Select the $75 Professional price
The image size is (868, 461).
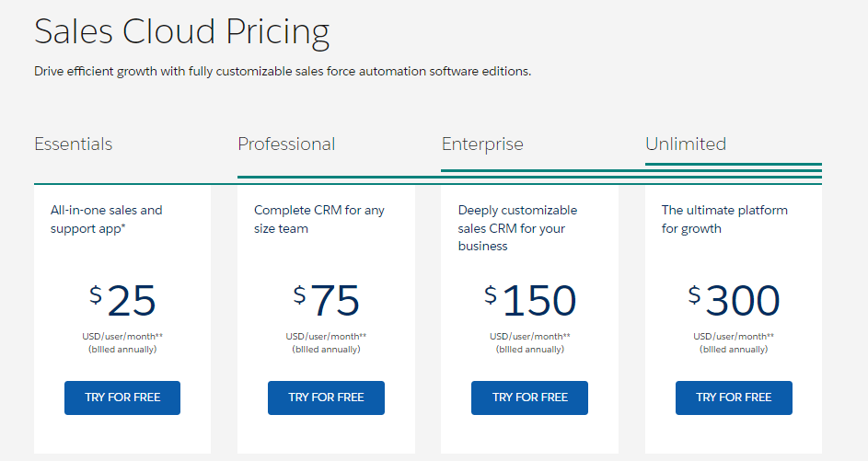pos(326,301)
